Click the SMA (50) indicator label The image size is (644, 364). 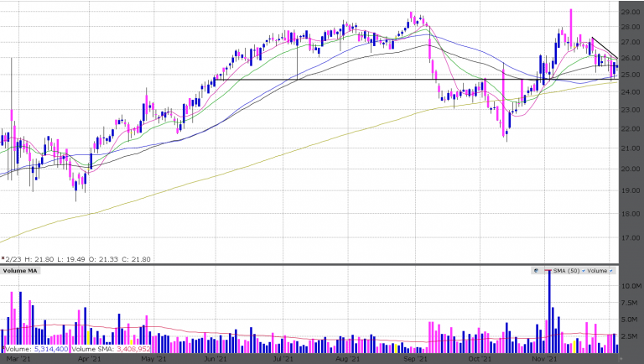tap(564, 271)
